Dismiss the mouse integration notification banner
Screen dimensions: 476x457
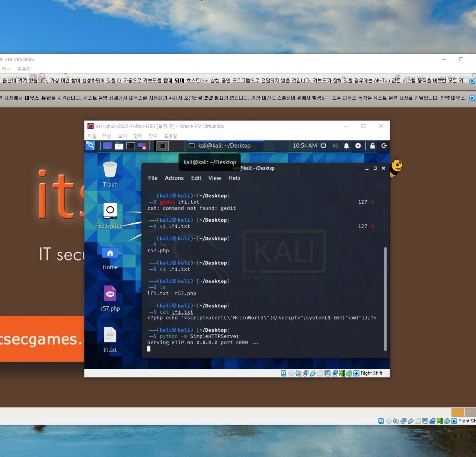(x=472, y=98)
